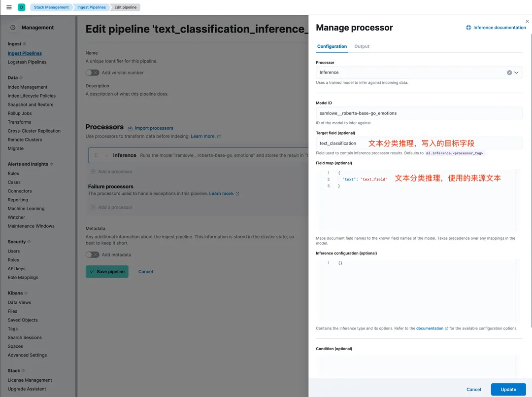Viewport: 532px width, 397px height.
Task: Select the Configuration tab
Action: (332, 46)
